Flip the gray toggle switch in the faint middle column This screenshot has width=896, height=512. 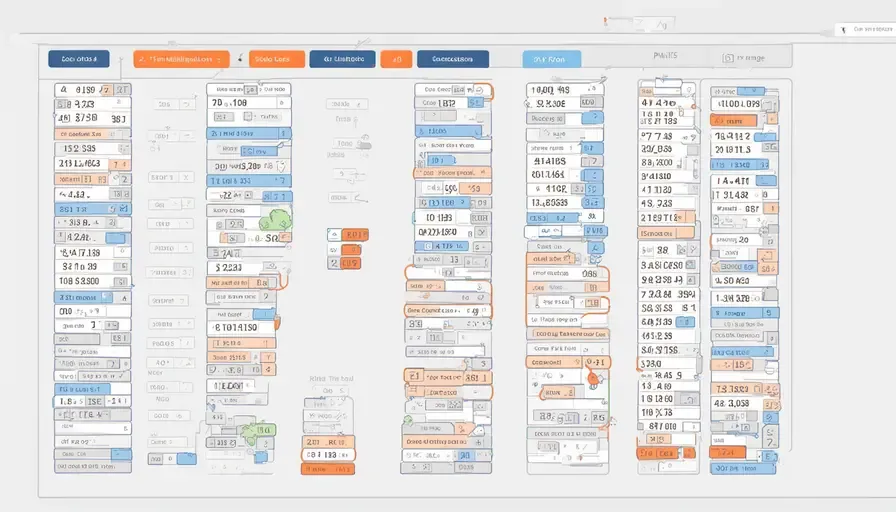click(x=363, y=145)
